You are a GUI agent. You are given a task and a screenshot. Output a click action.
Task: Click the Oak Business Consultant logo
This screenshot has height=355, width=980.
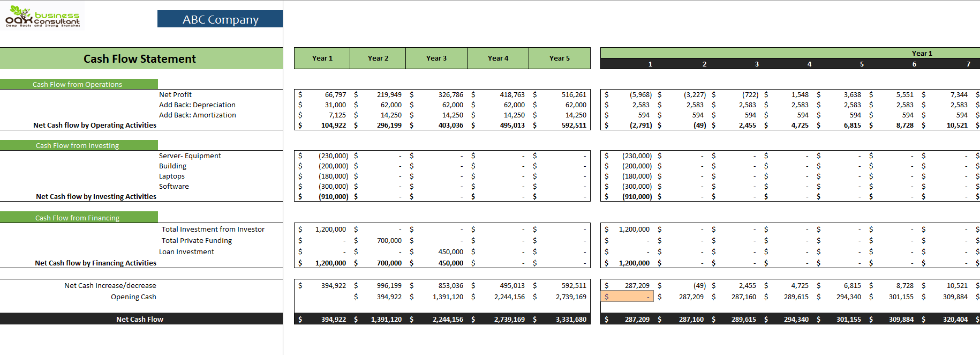click(x=42, y=16)
